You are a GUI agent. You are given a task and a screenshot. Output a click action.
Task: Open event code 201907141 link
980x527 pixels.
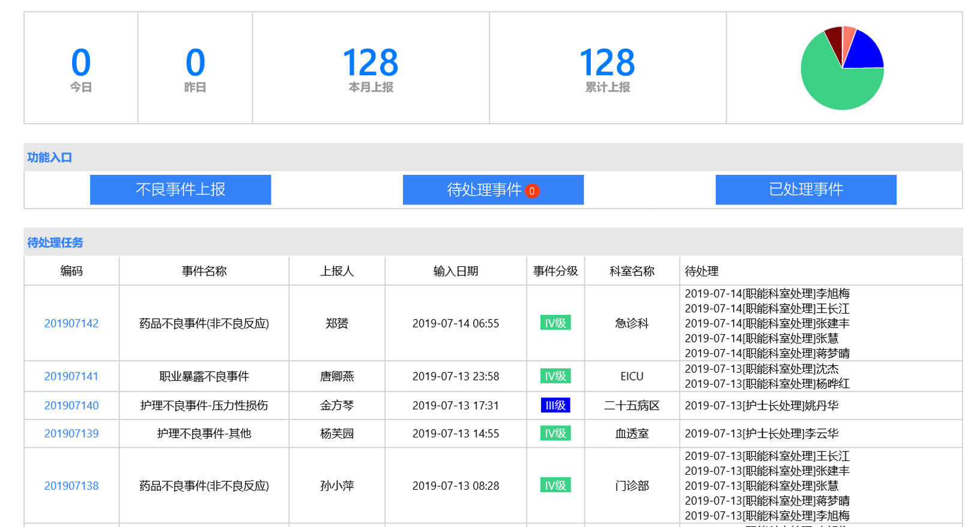coord(71,376)
